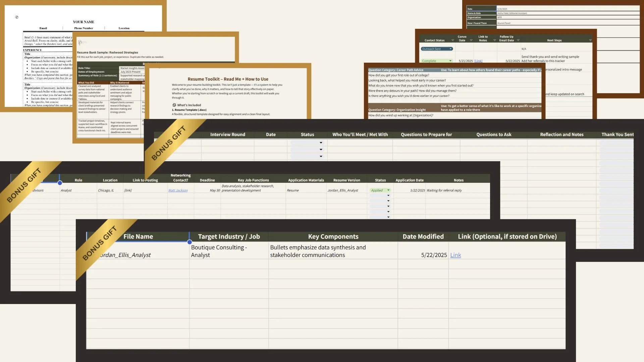Screen dimensions: 644x362
Task: Click the small icon above YOUR NAME
Action: 17,17
